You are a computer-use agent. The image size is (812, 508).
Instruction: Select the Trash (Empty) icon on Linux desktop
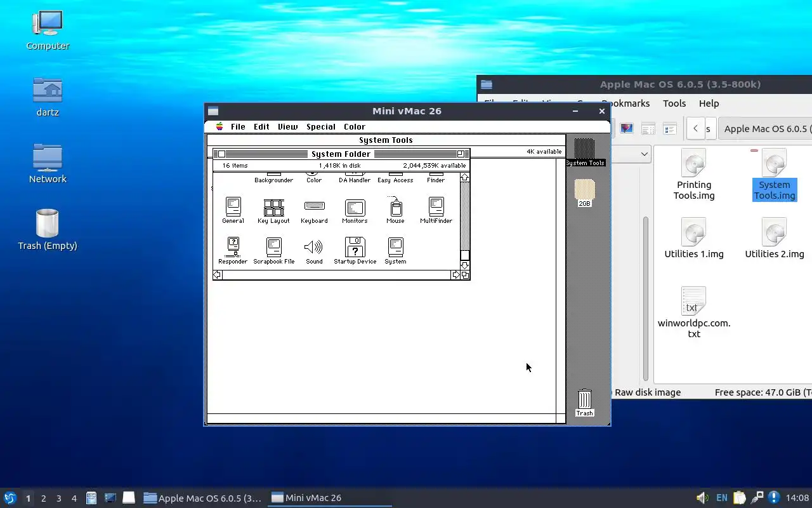[48, 229]
